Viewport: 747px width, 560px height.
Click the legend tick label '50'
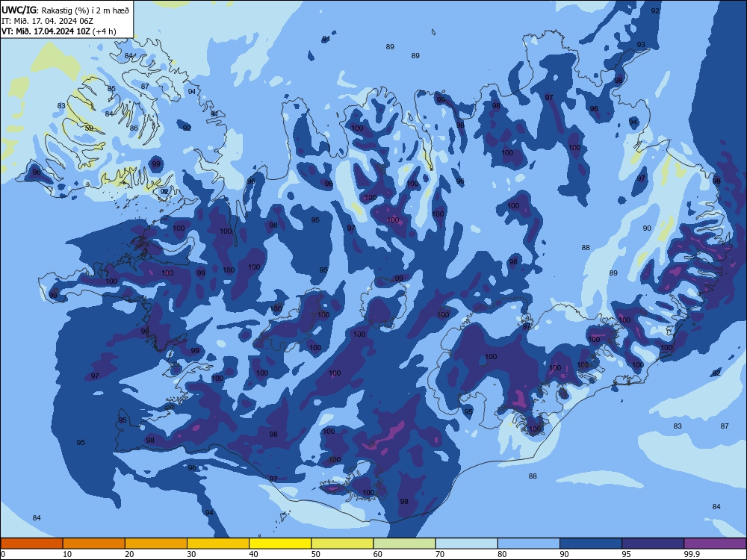point(315,554)
